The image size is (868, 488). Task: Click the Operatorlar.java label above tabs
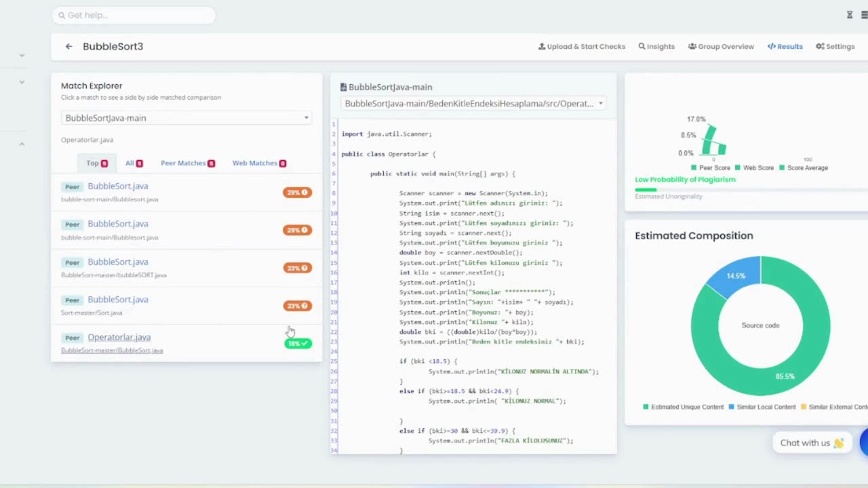coord(87,140)
